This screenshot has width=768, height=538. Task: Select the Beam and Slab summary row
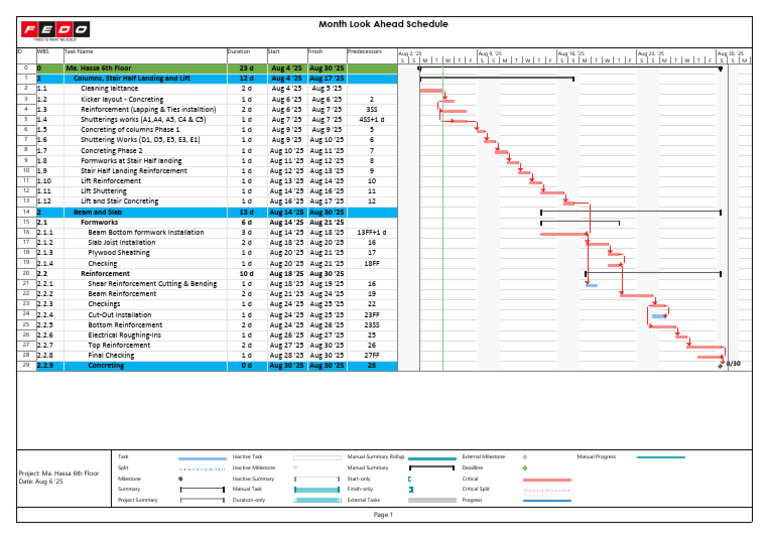click(207, 212)
